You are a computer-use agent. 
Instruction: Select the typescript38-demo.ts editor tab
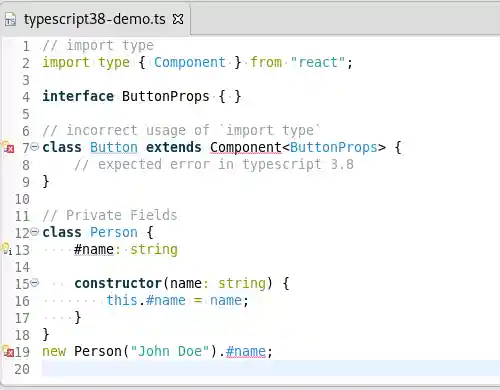95,19
